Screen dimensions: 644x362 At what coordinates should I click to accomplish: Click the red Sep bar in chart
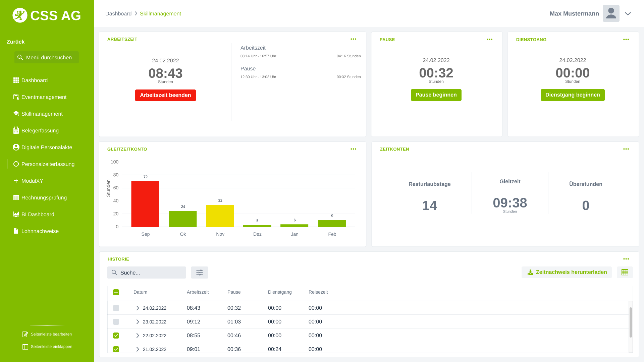[x=145, y=204]
